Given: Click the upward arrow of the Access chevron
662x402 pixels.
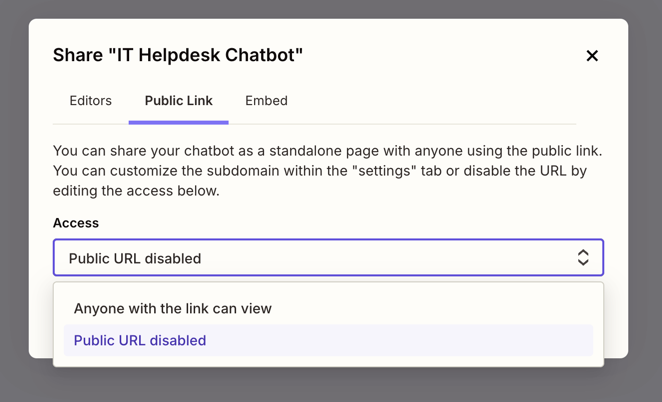Looking at the screenshot, I should coord(583,252).
